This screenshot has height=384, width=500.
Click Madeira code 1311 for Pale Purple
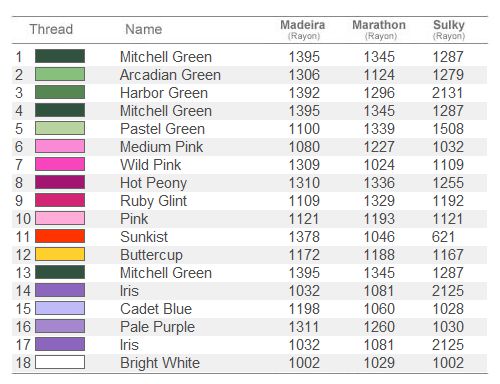point(304,327)
